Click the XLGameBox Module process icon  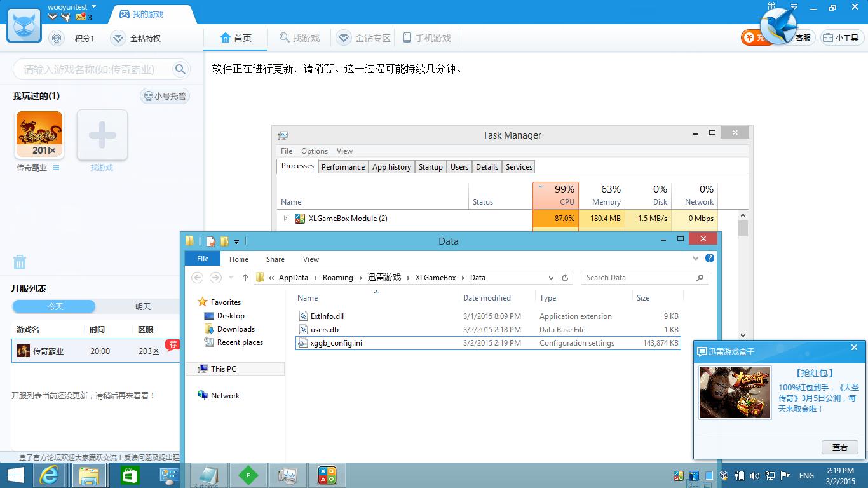click(x=300, y=219)
